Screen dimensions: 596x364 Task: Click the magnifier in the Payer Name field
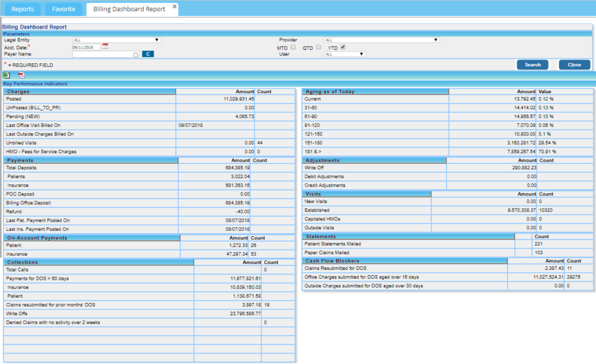point(136,55)
